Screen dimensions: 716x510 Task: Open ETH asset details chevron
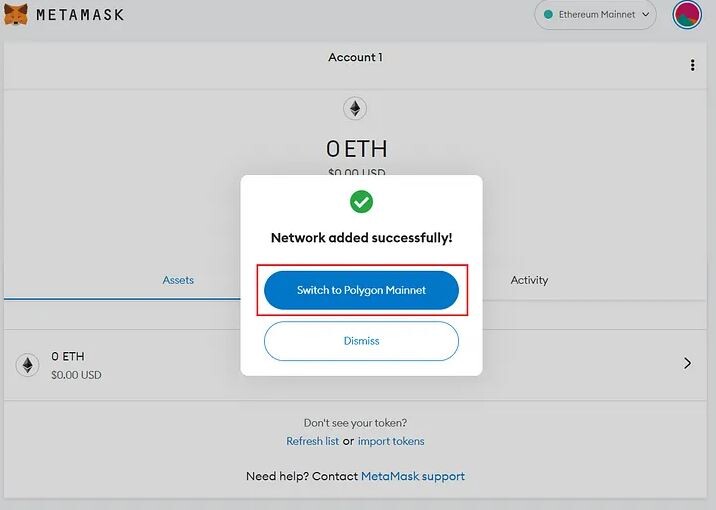tap(687, 363)
